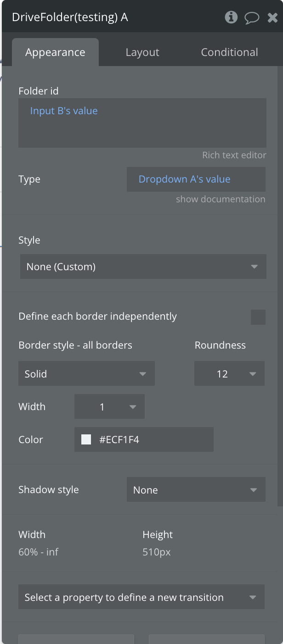Switch to the Layout tab
Screen dimensions: 283x644
pyautogui.click(x=142, y=52)
